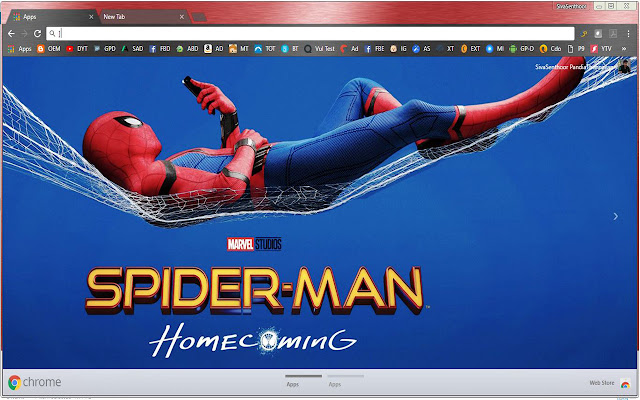640x400 pixels.
Task: Open the DYT YouTube bookmark
Action: pyautogui.click(x=77, y=49)
